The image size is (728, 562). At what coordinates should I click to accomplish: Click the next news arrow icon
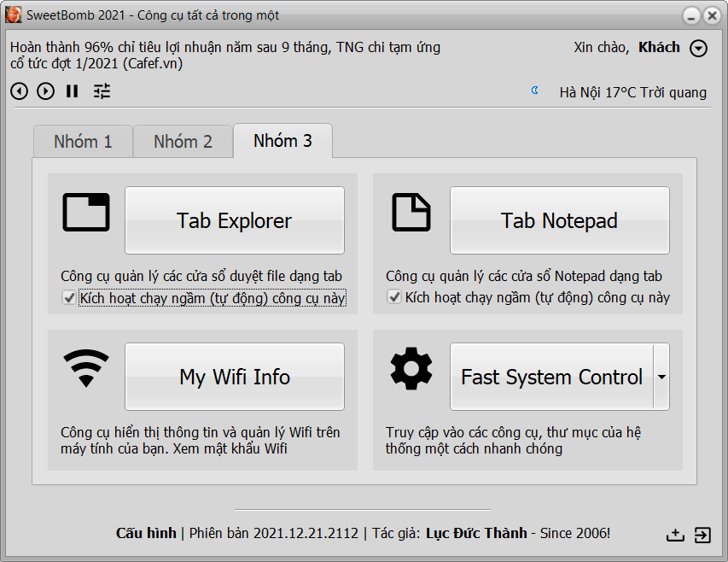(46, 91)
